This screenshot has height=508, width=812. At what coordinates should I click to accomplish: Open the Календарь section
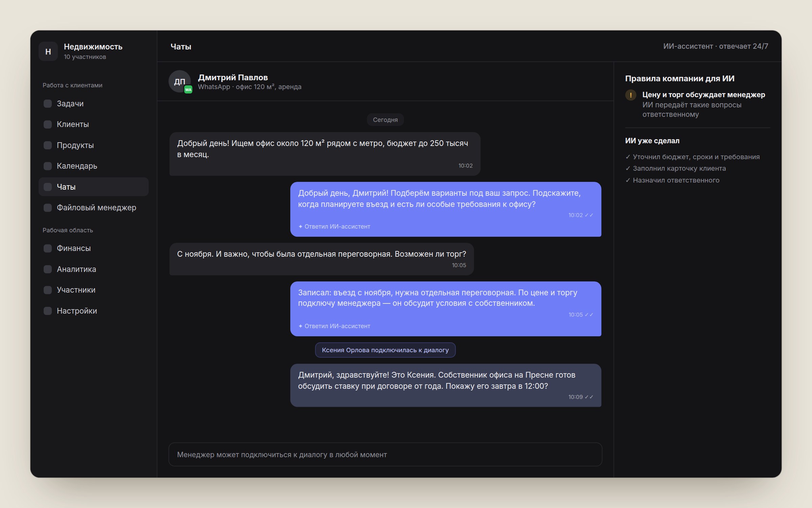coord(94,166)
